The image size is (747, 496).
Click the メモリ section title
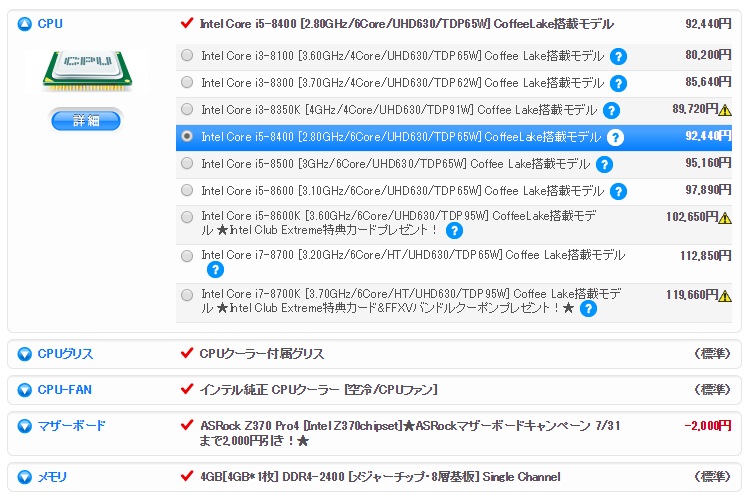tap(52, 477)
